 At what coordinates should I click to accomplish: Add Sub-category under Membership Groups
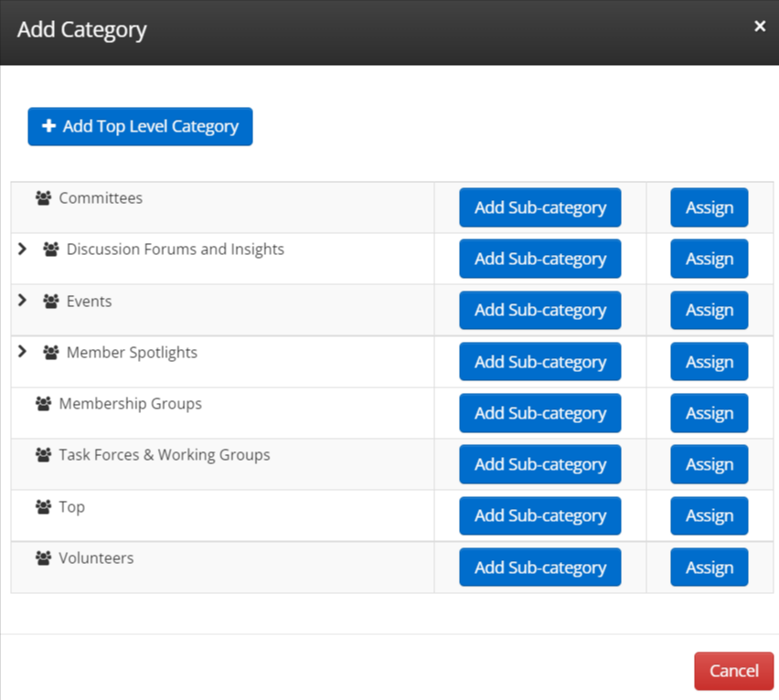click(x=540, y=413)
